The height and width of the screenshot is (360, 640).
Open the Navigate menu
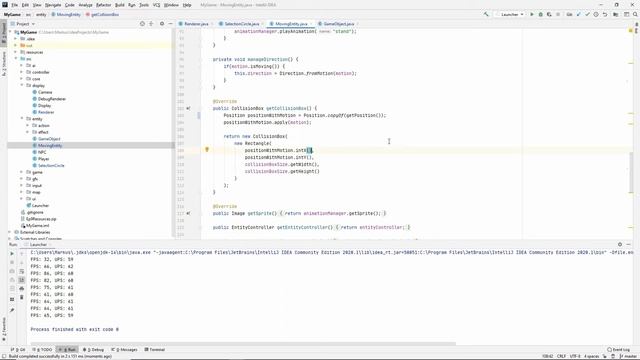(53, 5)
